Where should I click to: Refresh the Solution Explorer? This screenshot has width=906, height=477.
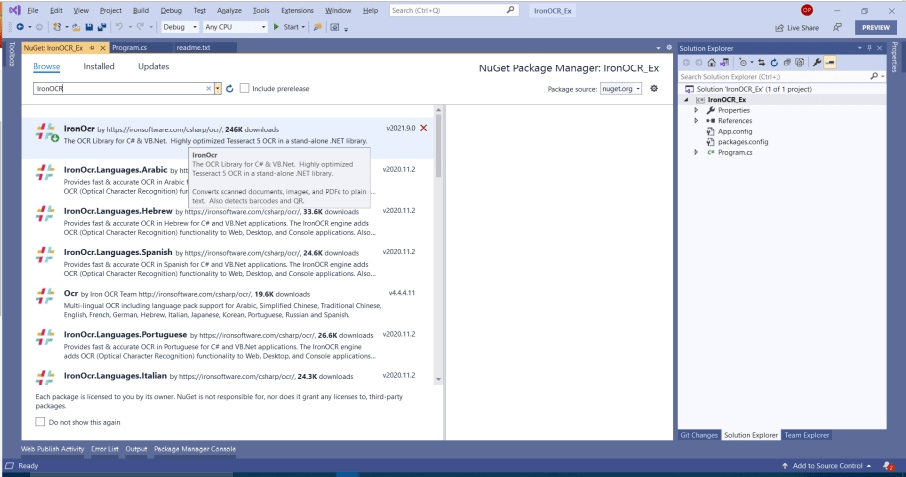click(774, 62)
